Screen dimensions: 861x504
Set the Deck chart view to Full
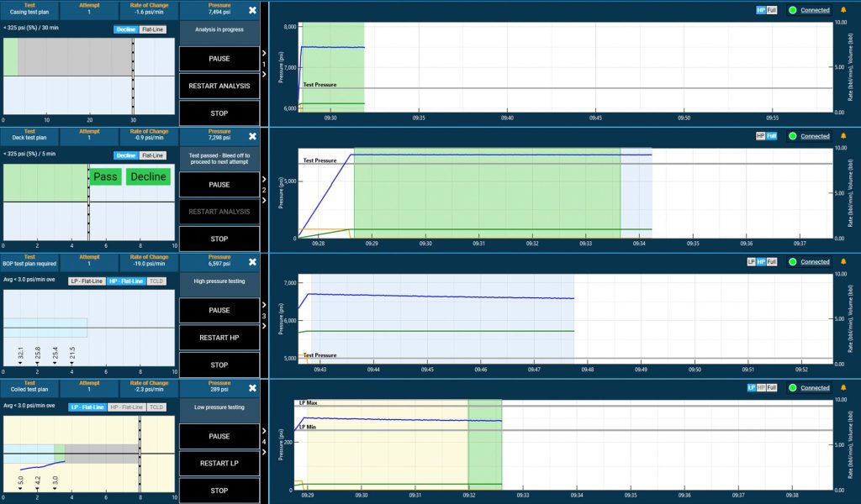pos(772,136)
